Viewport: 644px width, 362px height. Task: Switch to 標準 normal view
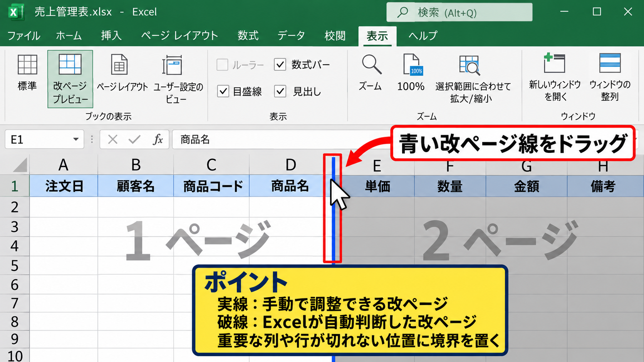27,73
